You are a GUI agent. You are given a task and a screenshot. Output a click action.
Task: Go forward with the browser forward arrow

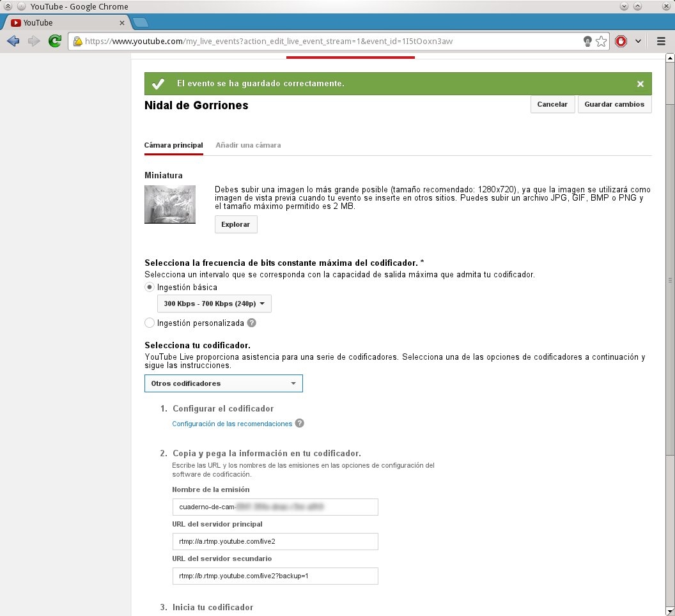tap(34, 42)
